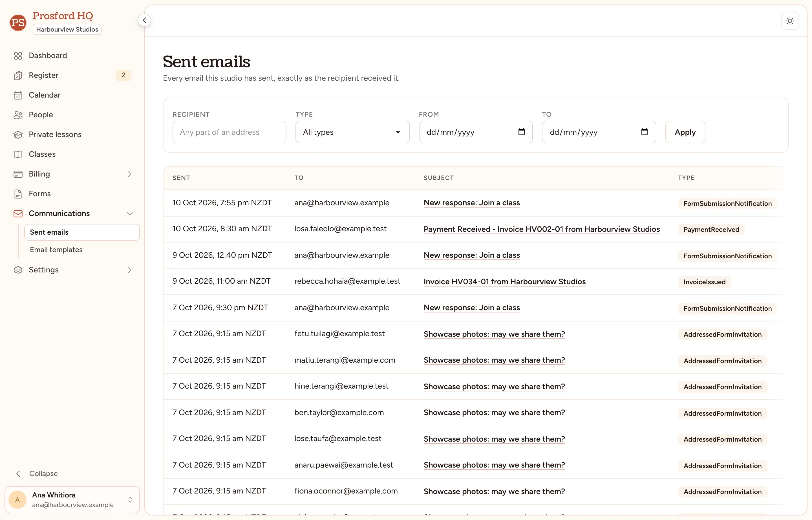
Task: Click the Register badge showing 2
Action: click(123, 75)
